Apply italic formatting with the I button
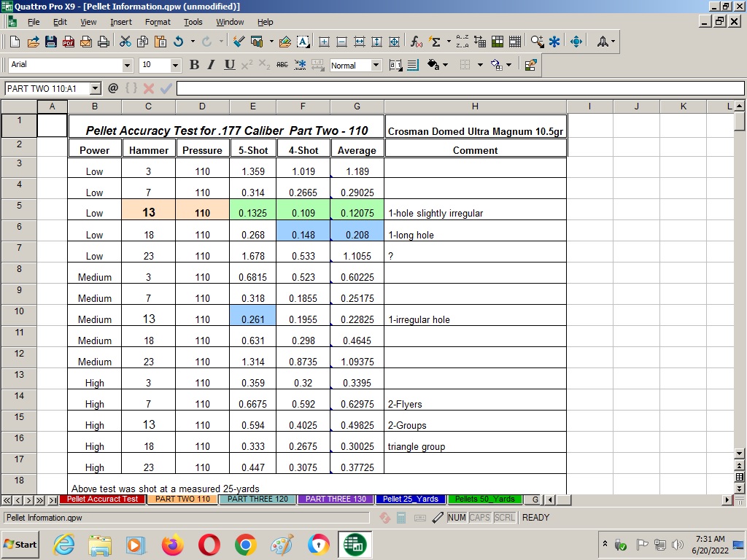Image resolution: width=747 pixels, height=560 pixels. (x=212, y=65)
